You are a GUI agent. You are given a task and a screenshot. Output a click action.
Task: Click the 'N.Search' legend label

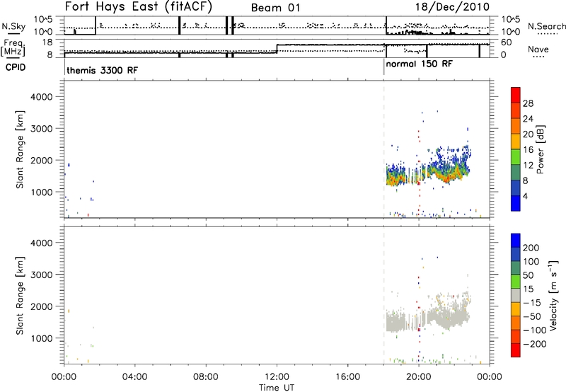[546, 26]
